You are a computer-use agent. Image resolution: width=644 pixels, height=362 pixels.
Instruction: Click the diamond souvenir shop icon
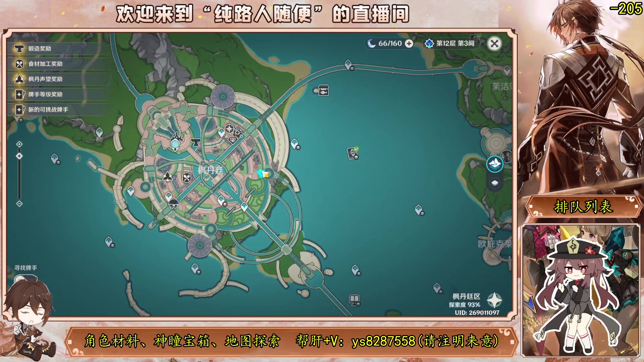233,140
